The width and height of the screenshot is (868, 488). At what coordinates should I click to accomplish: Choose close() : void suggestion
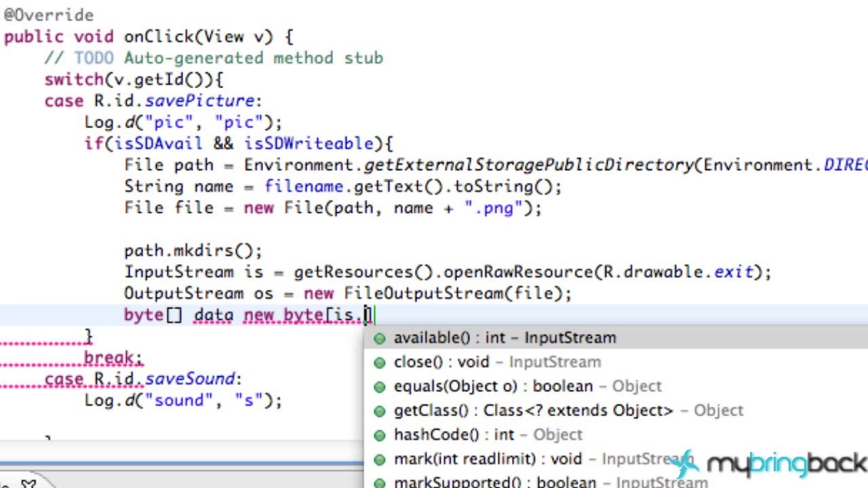pyautogui.click(x=616, y=362)
